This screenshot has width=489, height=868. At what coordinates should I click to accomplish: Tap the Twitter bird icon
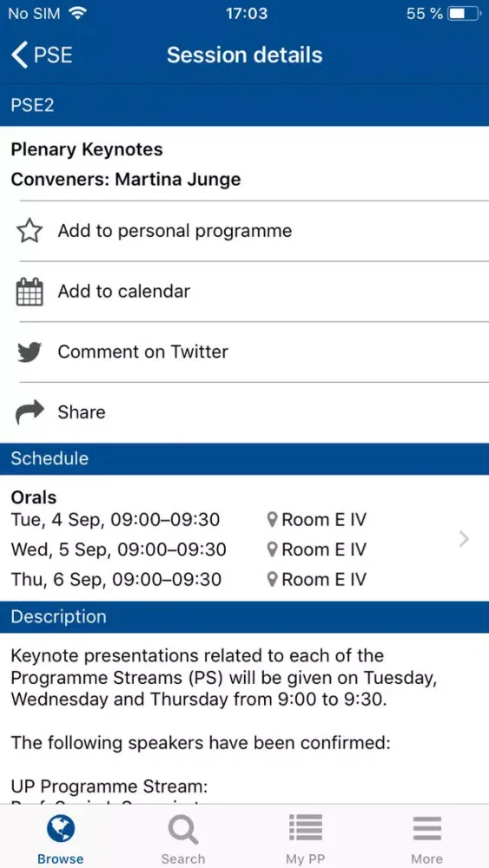(30, 352)
